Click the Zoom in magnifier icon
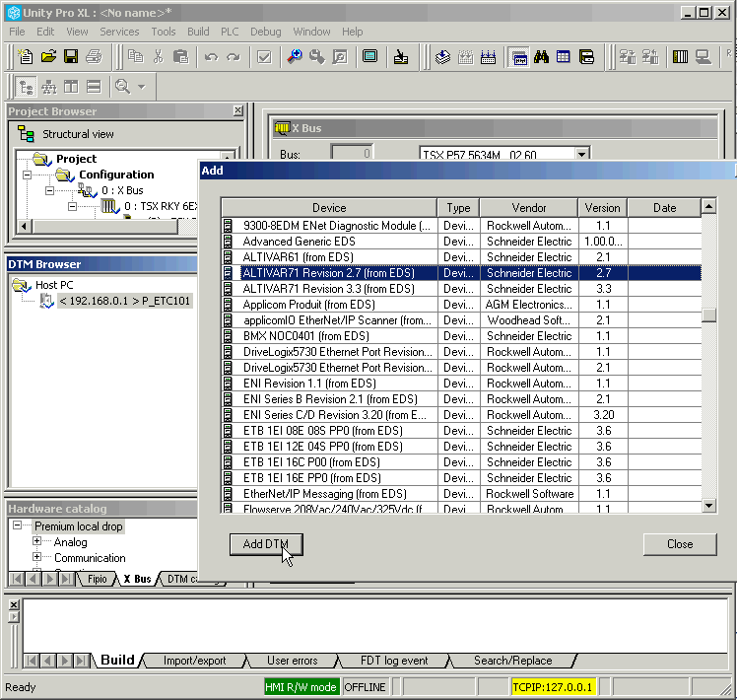This screenshot has width=737, height=700. coord(295,57)
